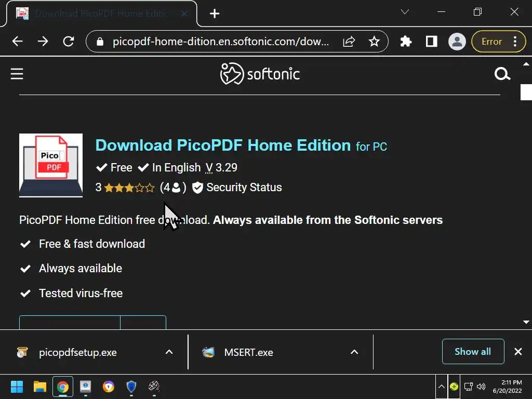The image size is (532, 399).
Task: Open the tab search chevron
Action: tap(405, 12)
